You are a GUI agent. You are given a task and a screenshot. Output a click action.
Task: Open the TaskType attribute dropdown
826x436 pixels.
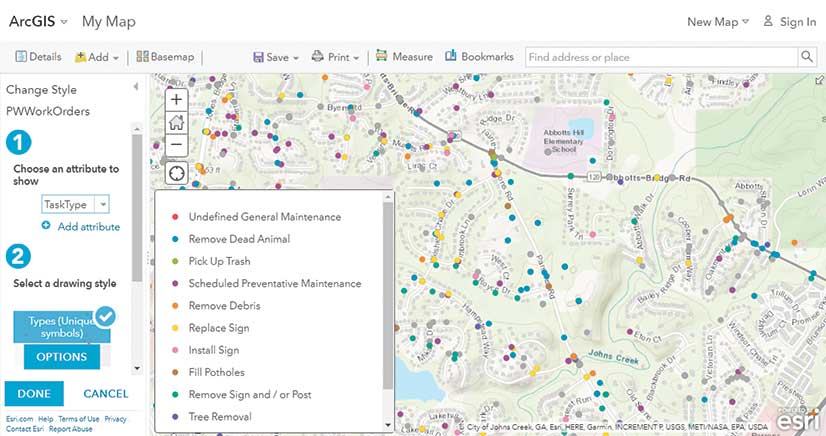(x=75, y=204)
